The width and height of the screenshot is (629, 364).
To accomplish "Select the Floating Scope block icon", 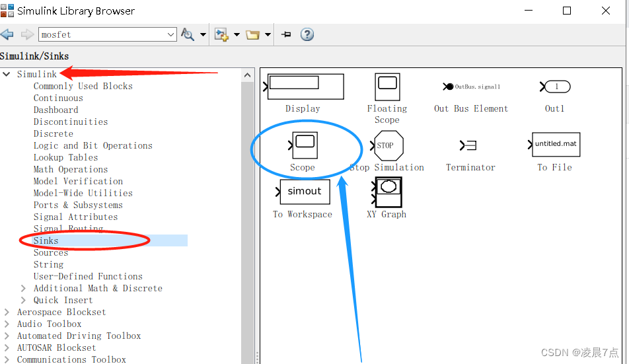I will [387, 87].
